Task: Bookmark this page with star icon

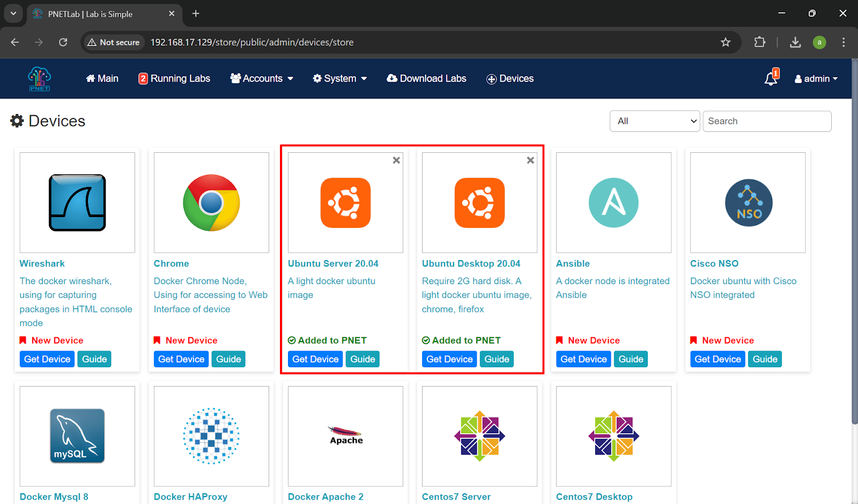Action: 726,42
